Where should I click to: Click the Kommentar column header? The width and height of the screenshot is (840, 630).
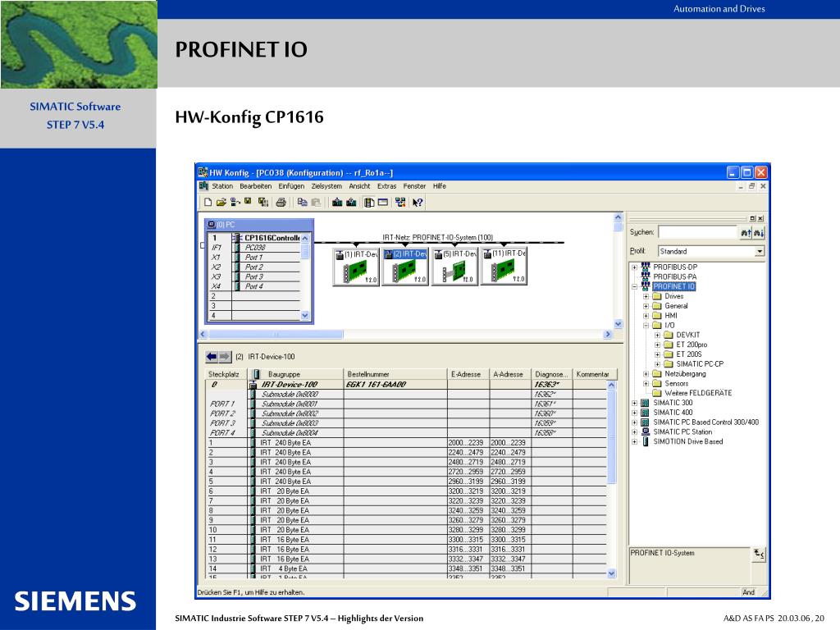pyautogui.click(x=595, y=374)
